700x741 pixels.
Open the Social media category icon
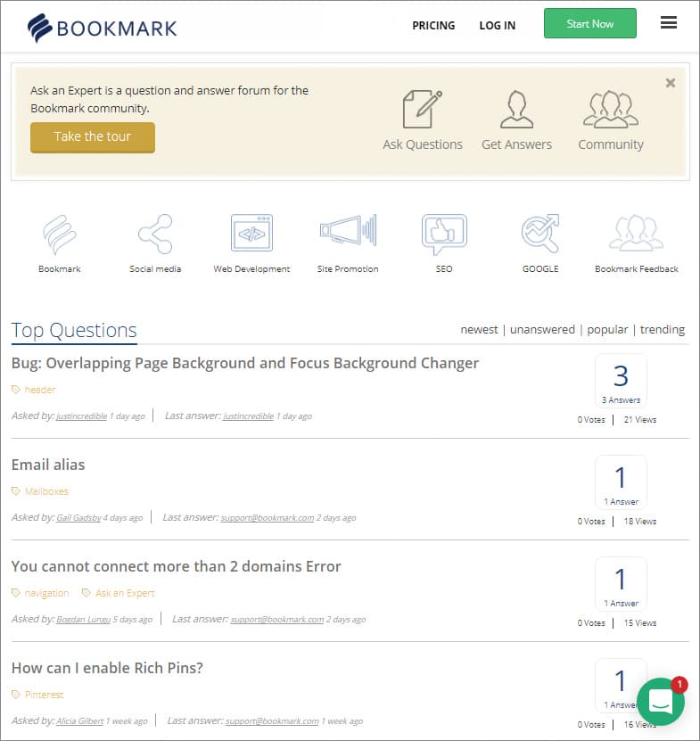coord(155,235)
